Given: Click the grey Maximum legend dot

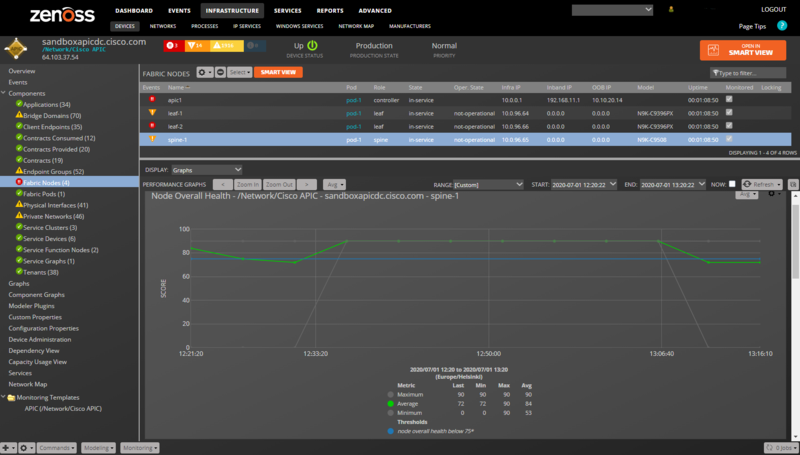Looking at the screenshot, I should (390, 394).
